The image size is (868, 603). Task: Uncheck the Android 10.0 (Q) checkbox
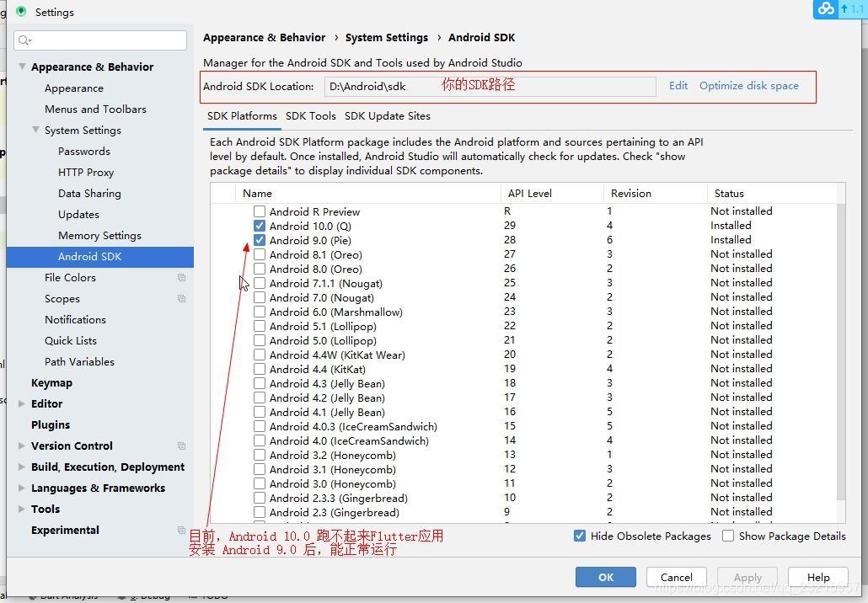[x=259, y=226]
